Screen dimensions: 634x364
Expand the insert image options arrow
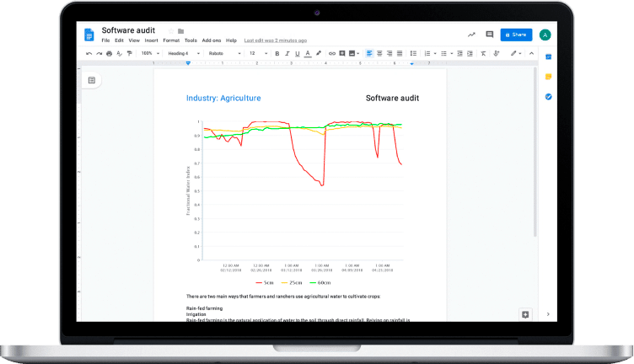pos(357,53)
